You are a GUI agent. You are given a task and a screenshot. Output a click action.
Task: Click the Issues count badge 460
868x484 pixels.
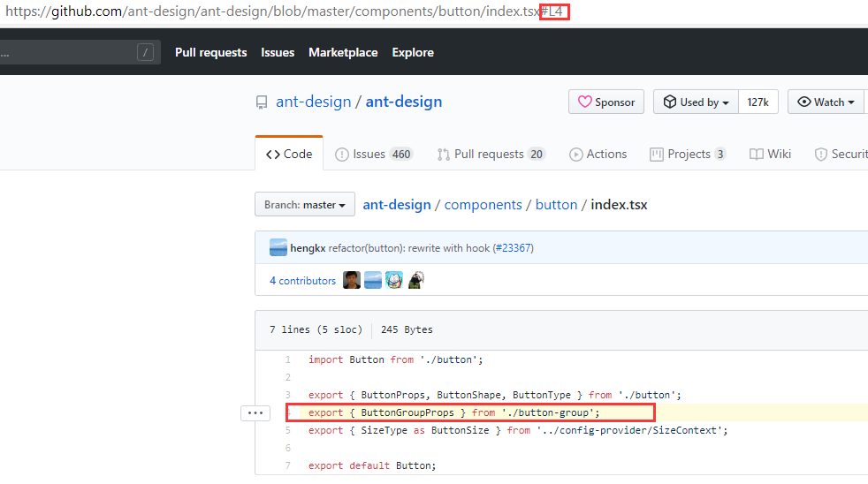click(x=401, y=155)
